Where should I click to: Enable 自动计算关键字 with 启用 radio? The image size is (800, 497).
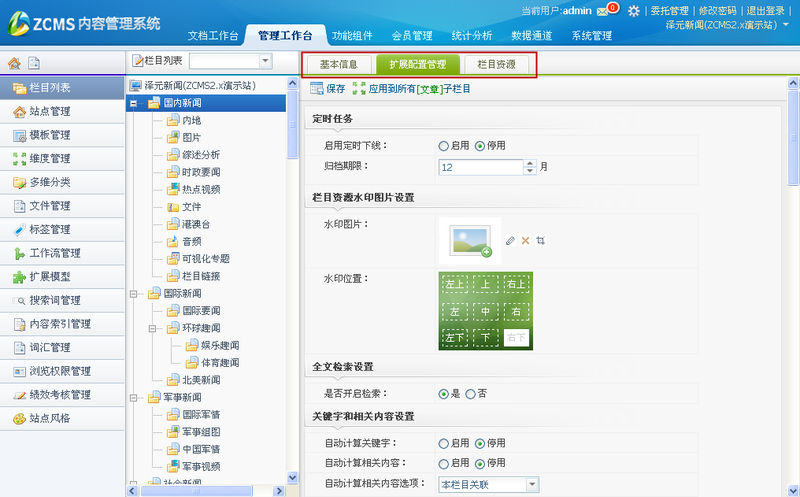[443, 443]
